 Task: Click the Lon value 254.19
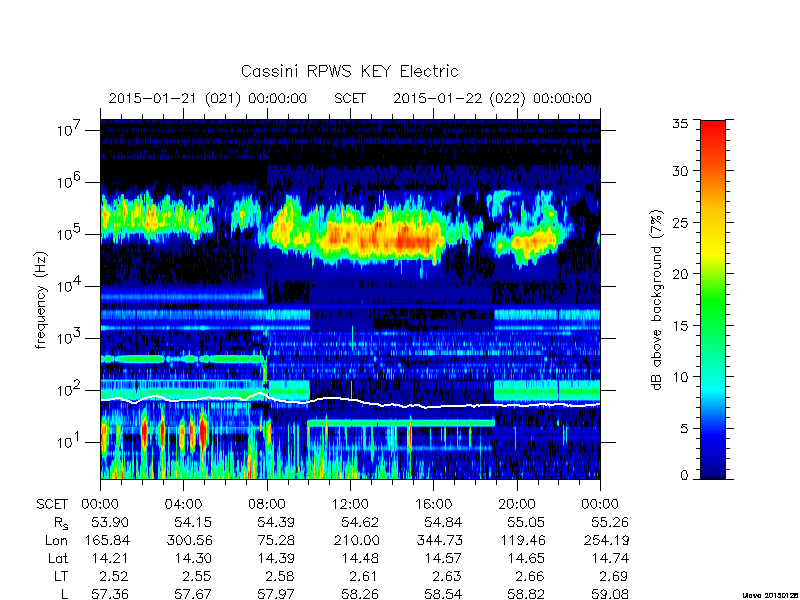point(606,540)
